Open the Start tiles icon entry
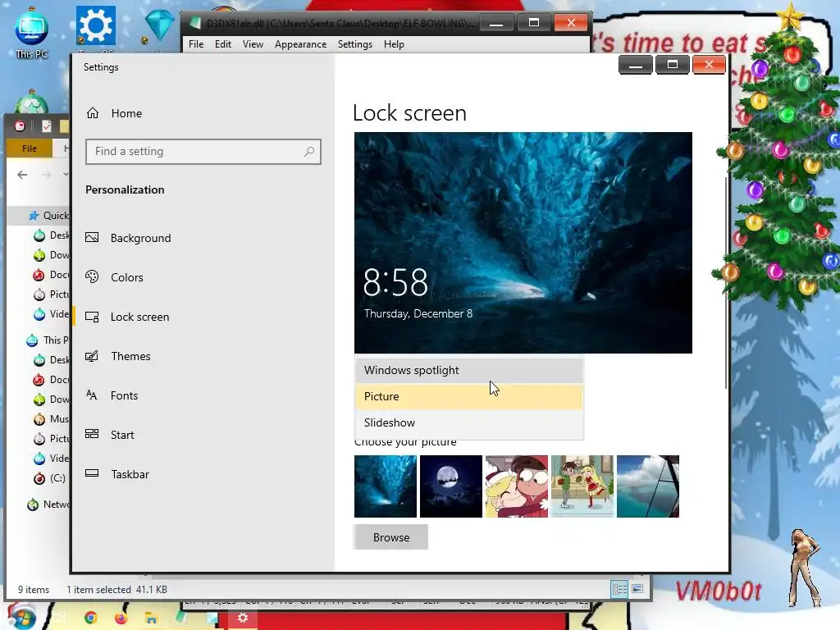Screen dimensions: 840x630 92,435
